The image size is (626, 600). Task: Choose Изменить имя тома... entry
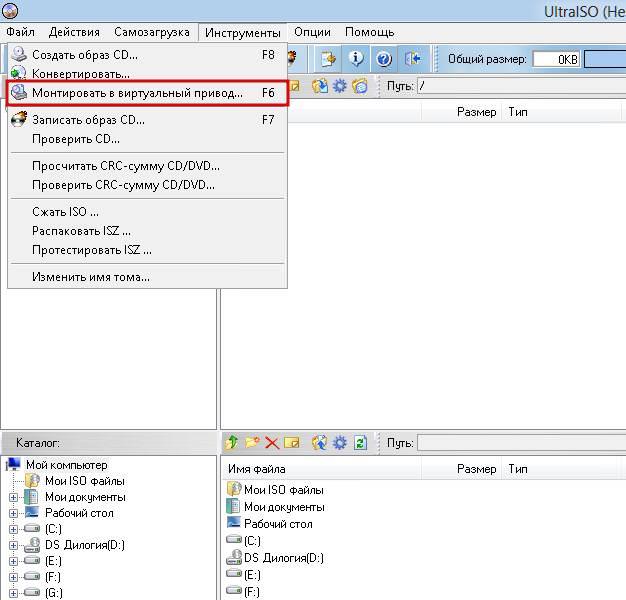[147, 277]
